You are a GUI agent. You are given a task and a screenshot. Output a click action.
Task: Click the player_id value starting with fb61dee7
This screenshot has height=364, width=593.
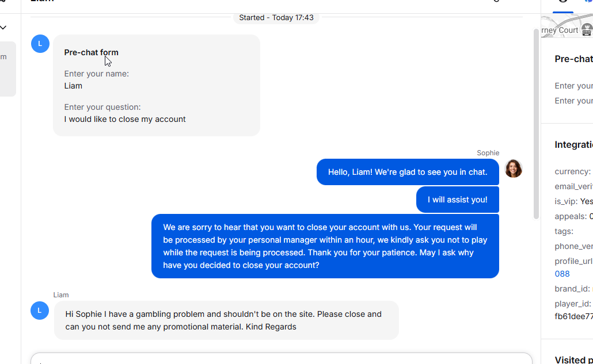pos(573,316)
